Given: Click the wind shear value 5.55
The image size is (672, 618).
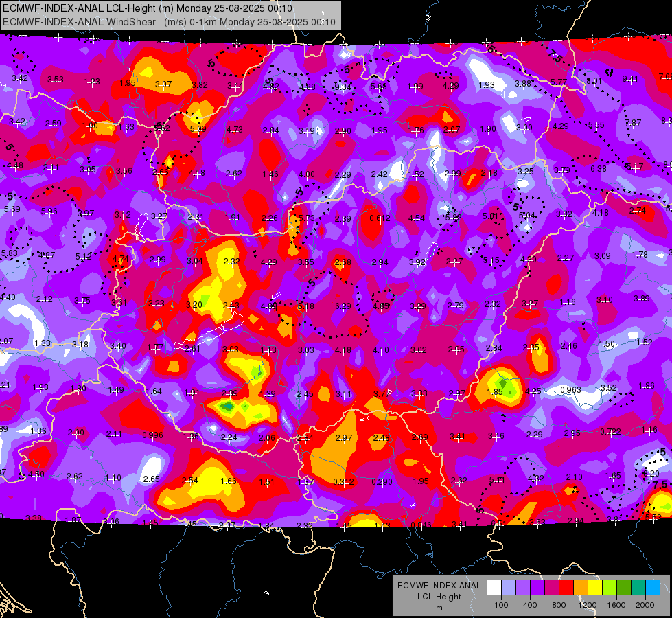Looking at the screenshot, I should pyautogui.click(x=596, y=125).
